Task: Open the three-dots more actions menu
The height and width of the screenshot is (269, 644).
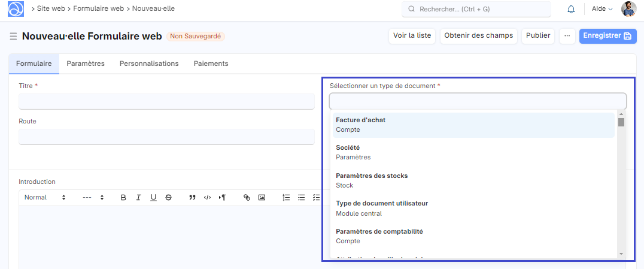Action: click(x=567, y=36)
